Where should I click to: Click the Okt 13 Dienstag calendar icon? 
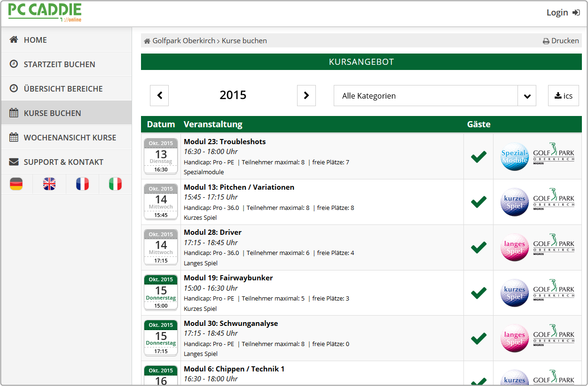click(x=161, y=156)
